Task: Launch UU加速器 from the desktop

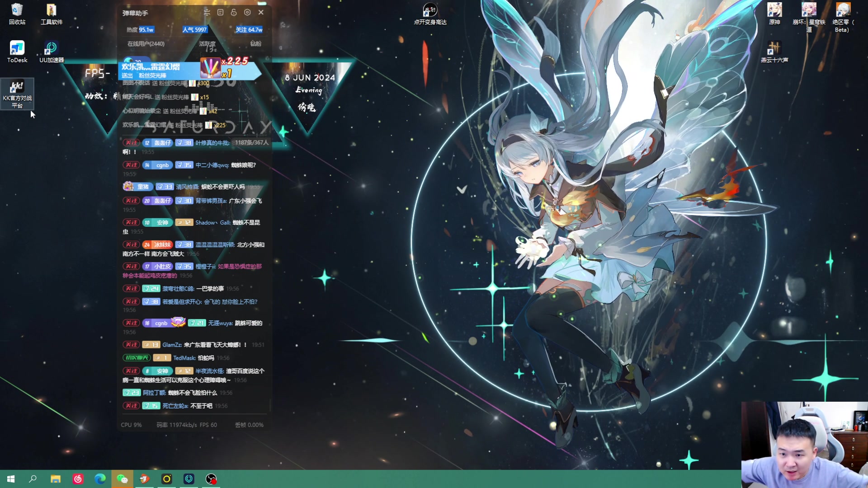Action: [52, 52]
